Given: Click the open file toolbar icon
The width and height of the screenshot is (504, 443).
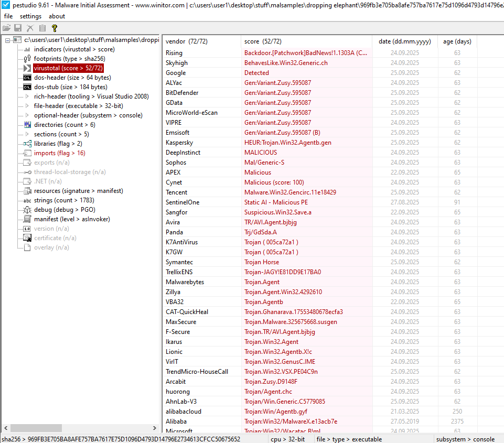Looking at the screenshot, I should [6, 28].
